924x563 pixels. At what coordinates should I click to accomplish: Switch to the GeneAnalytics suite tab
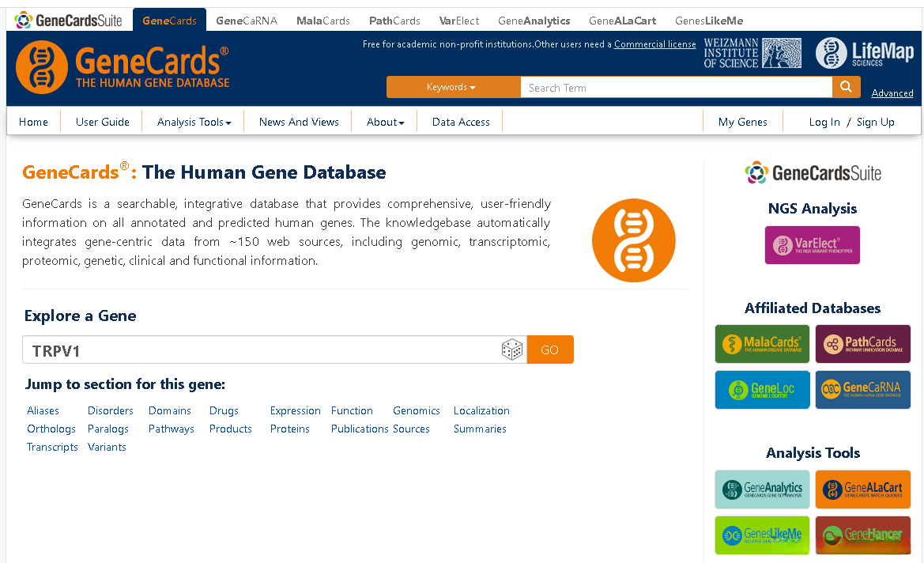tap(534, 21)
